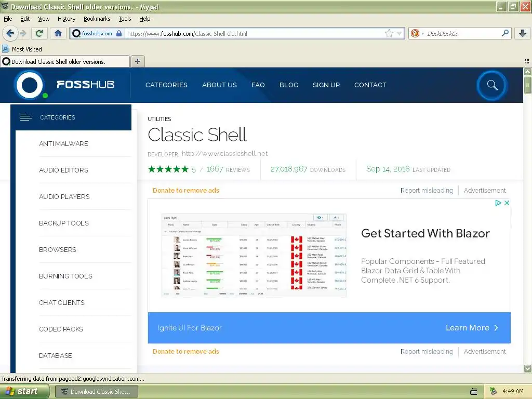Open the File menu
The width and height of the screenshot is (532, 399).
(8, 19)
